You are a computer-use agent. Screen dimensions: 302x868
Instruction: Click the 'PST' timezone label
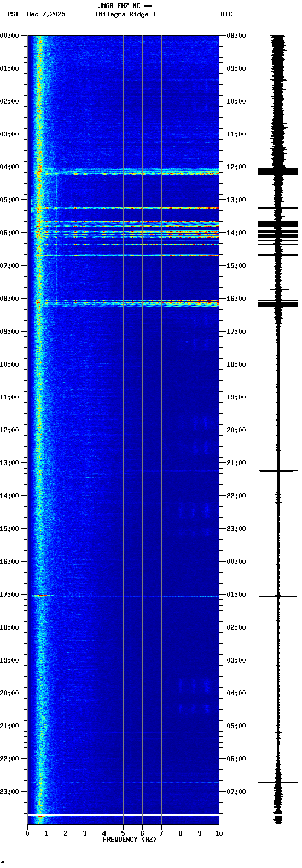[13, 14]
